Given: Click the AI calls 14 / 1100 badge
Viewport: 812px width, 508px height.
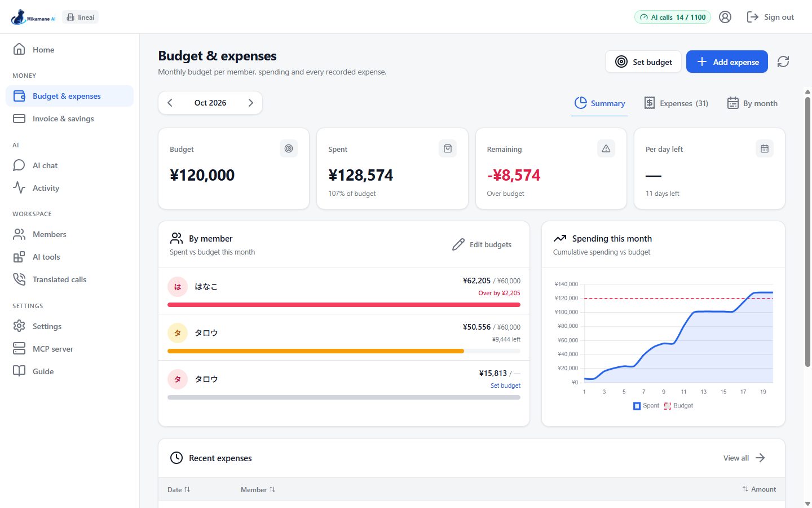Looking at the screenshot, I should click(x=673, y=17).
